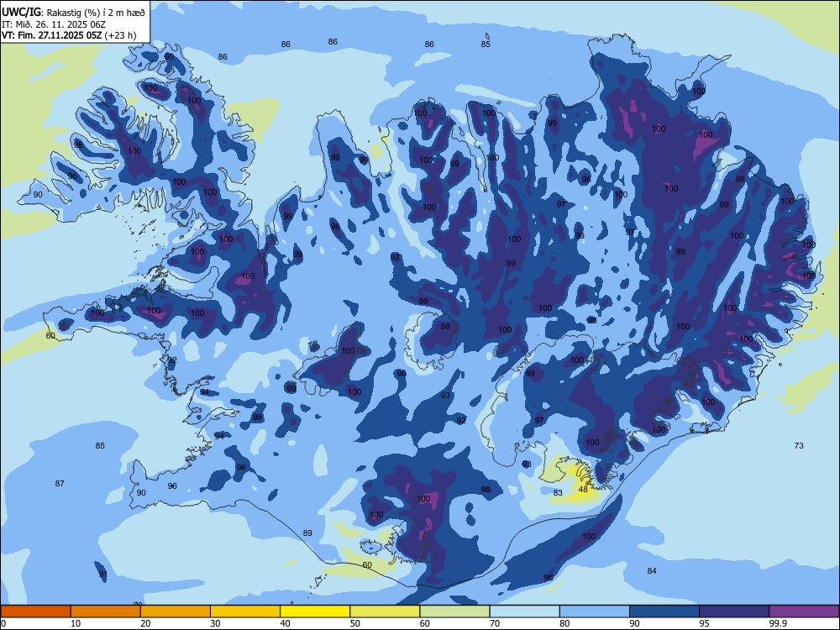Click the offshore humidity value '73'

(799, 446)
